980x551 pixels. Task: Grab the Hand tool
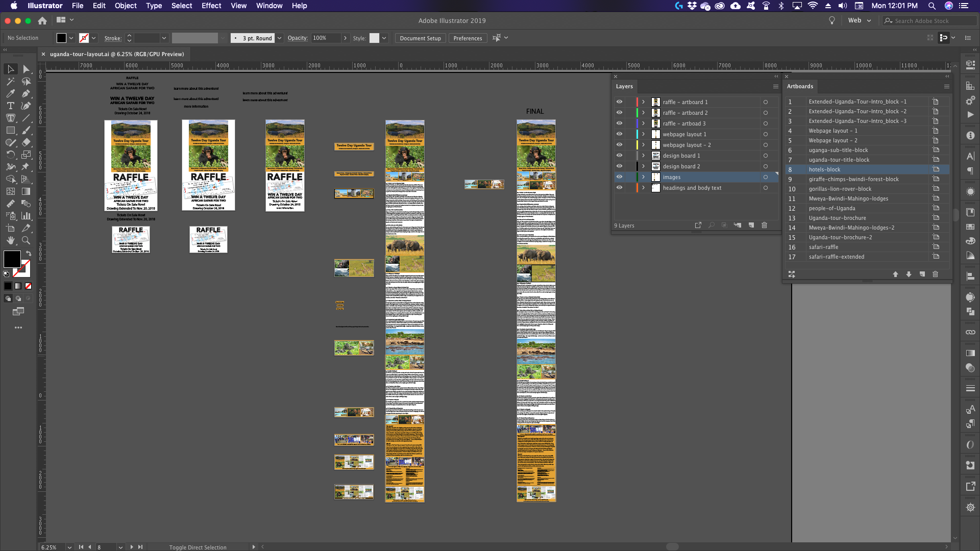(10, 241)
